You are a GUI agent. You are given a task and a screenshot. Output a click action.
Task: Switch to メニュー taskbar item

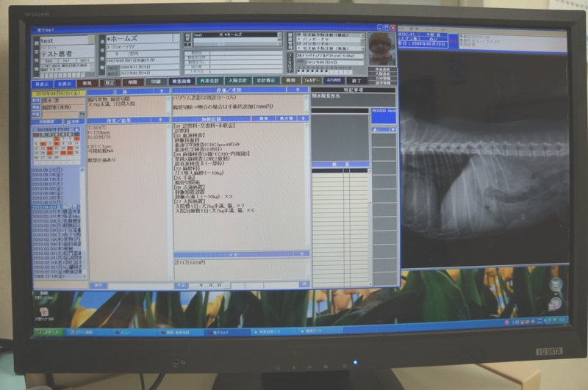coord(135,332)
